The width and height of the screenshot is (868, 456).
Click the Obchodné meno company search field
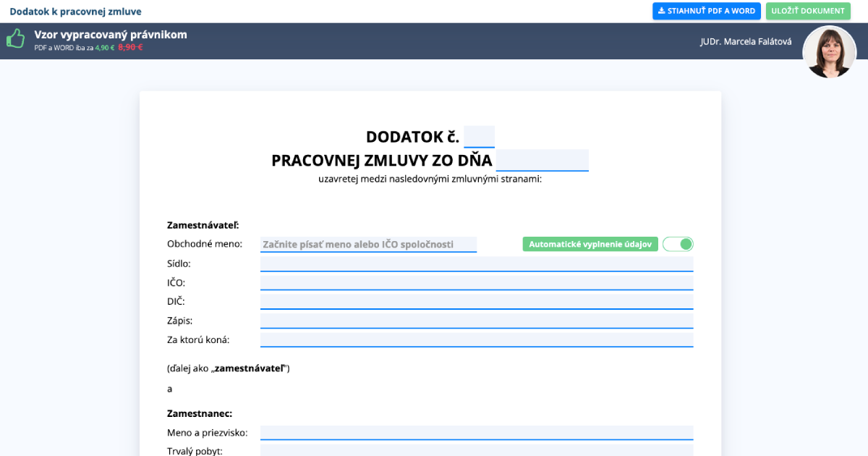tap(369, 244)
